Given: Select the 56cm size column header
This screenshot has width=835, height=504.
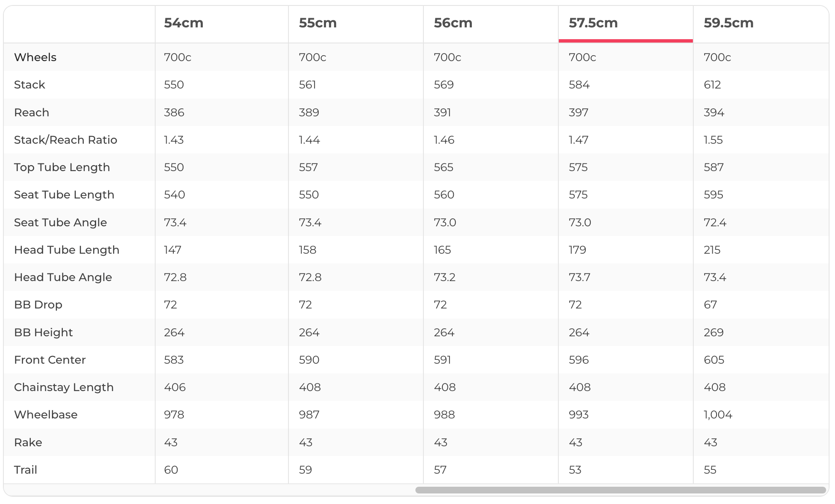Looking at the screenshot, I should pyautogui.click(x=453, y=23).
